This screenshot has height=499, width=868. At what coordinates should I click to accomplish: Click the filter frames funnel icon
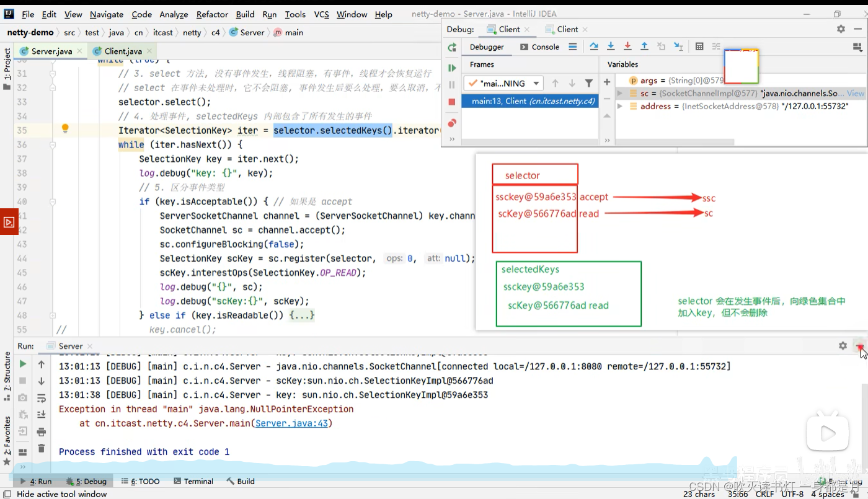(x=589, y=83)
